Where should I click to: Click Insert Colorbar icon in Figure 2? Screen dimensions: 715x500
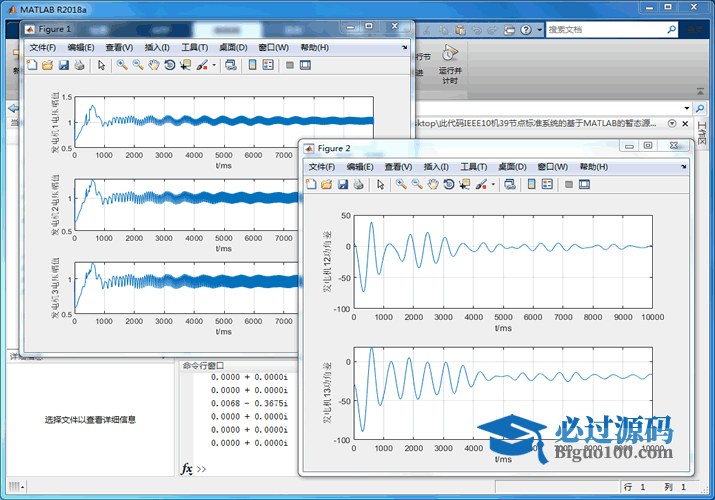531,184
